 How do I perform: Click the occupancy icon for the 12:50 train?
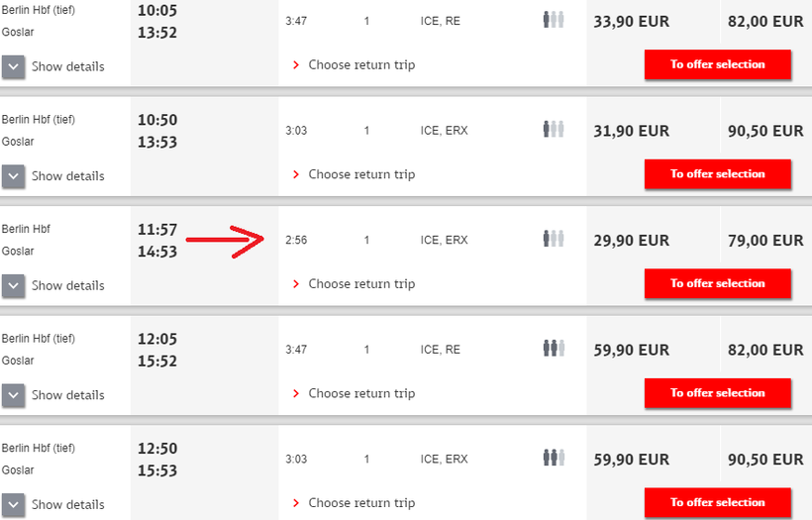coord(553,458)
